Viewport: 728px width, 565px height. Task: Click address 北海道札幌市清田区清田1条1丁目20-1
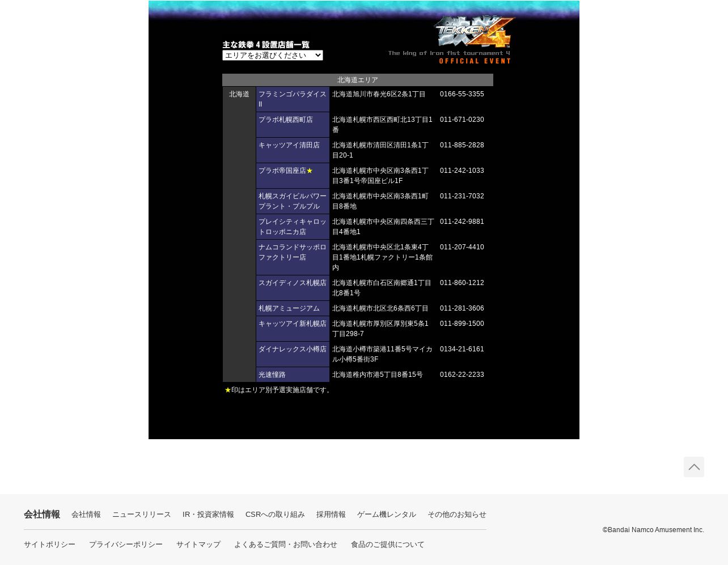coord(380,150)
